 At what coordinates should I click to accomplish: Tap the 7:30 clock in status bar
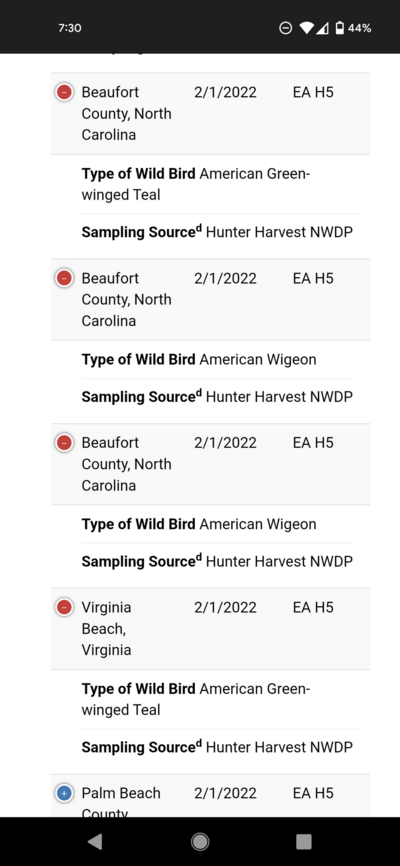[70, 28]
